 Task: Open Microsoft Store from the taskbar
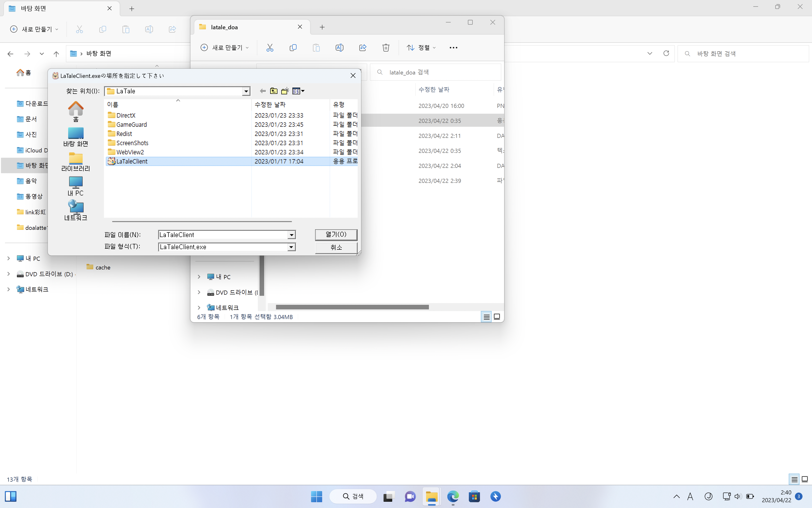[474, 496]
